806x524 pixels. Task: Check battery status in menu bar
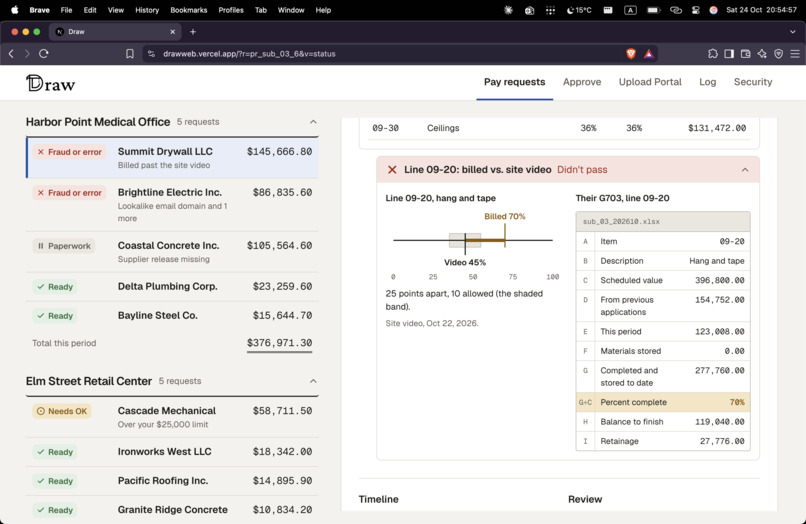(653, 10)
